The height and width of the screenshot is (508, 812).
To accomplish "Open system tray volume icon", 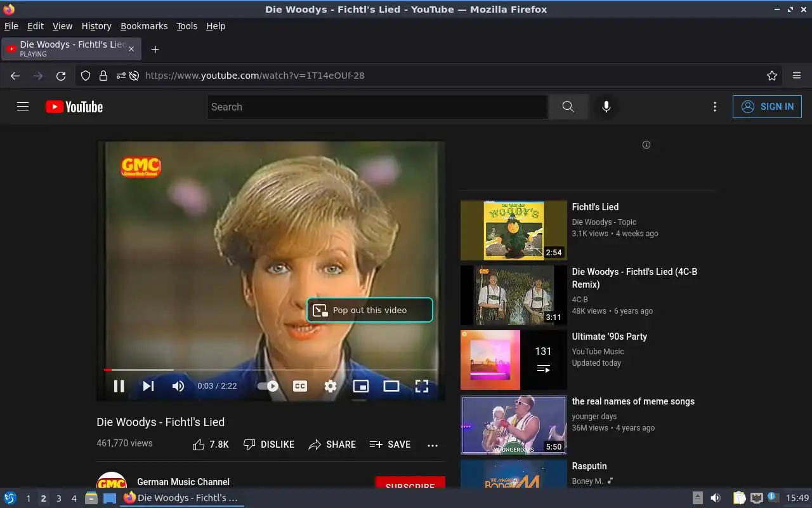I will point(715,498).
